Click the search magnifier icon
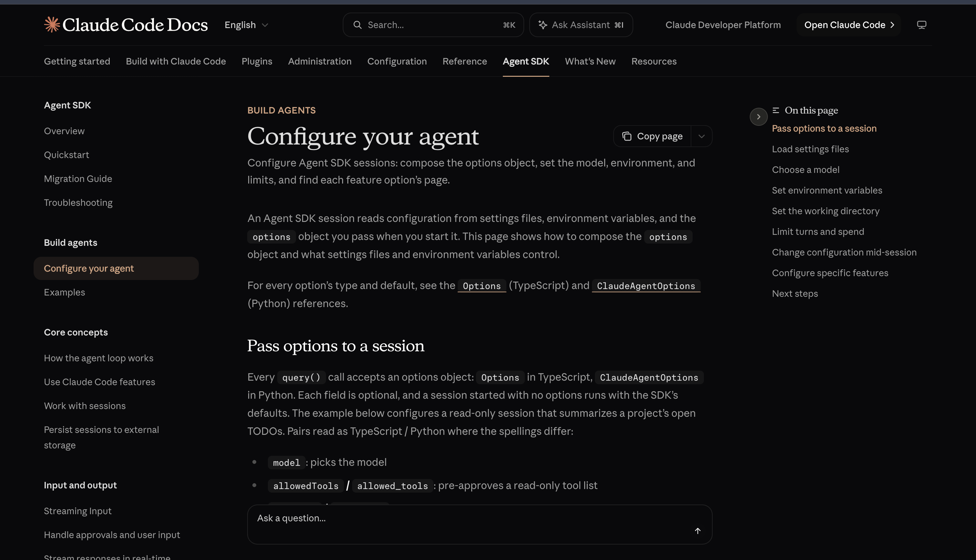The image size is (976, 560). click(x=357, y=25)
